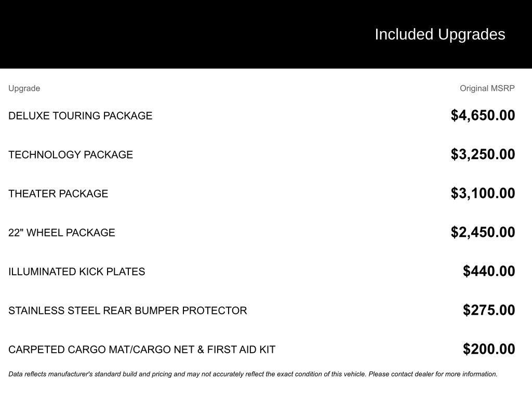532x399 pixels.
Task: Click the $2,450.00 MSRP amount
Action: [x=483, y=232]
